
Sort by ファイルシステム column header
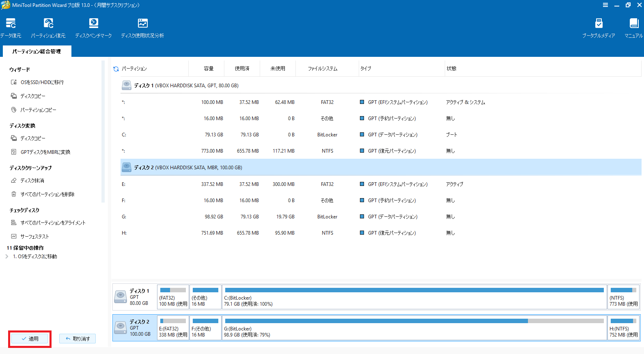click(323, 69)
